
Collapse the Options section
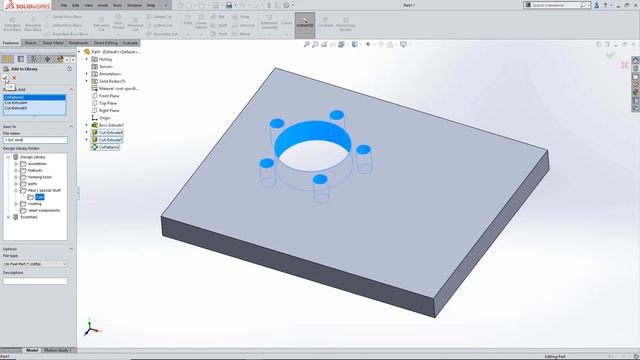tap(71, 249)
